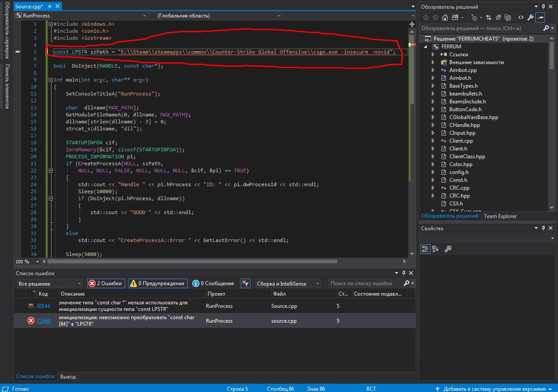Open the Сборка и IntelliSense dropdown
This screenshot has height=392, width=558.
pyautogui.click(x=288, y=283)
